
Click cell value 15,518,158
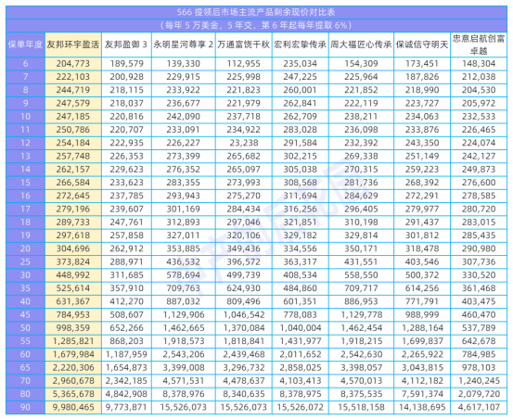361,408
